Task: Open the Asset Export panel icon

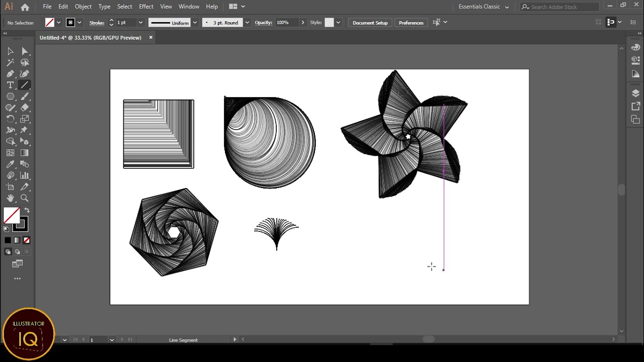Action: pos(635,107)
